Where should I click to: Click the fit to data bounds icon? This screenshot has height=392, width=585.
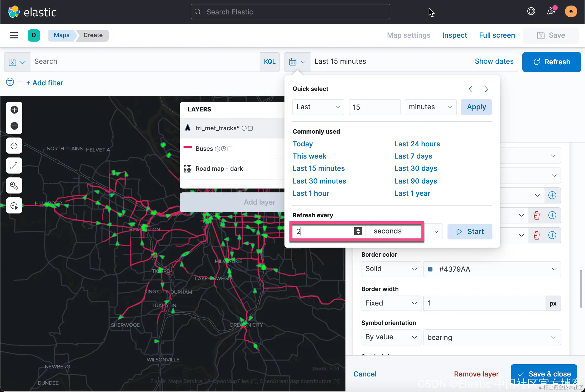14,146
